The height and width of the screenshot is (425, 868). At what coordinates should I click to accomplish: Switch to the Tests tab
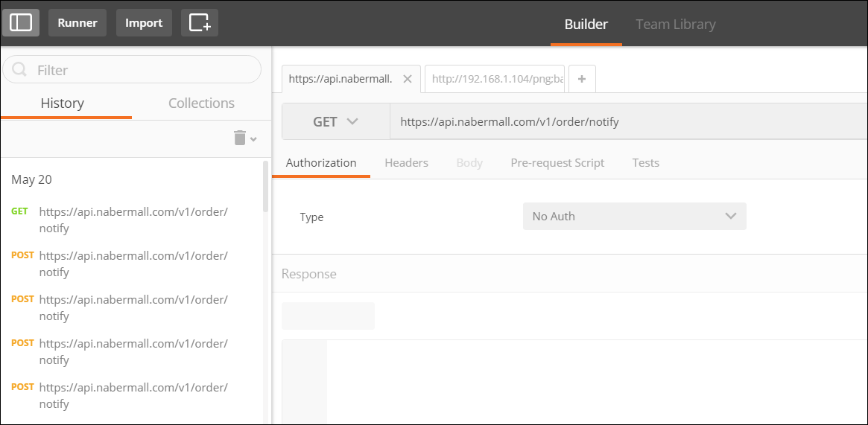(646, 163)
